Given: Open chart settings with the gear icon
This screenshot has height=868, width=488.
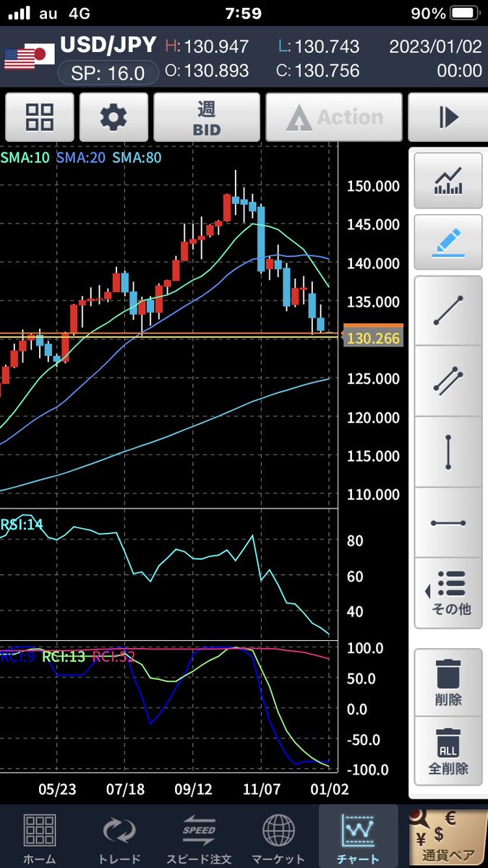Looking at the screenshot, I should pyautogui.click(x=114, y=117).
